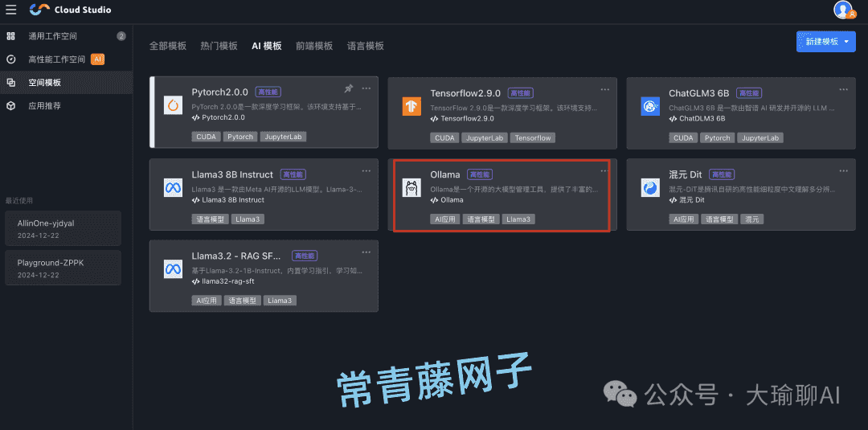Open the hamburger menu icon
Image resolution: width=868 pixels, height=430 pixels.
point(10,10)
